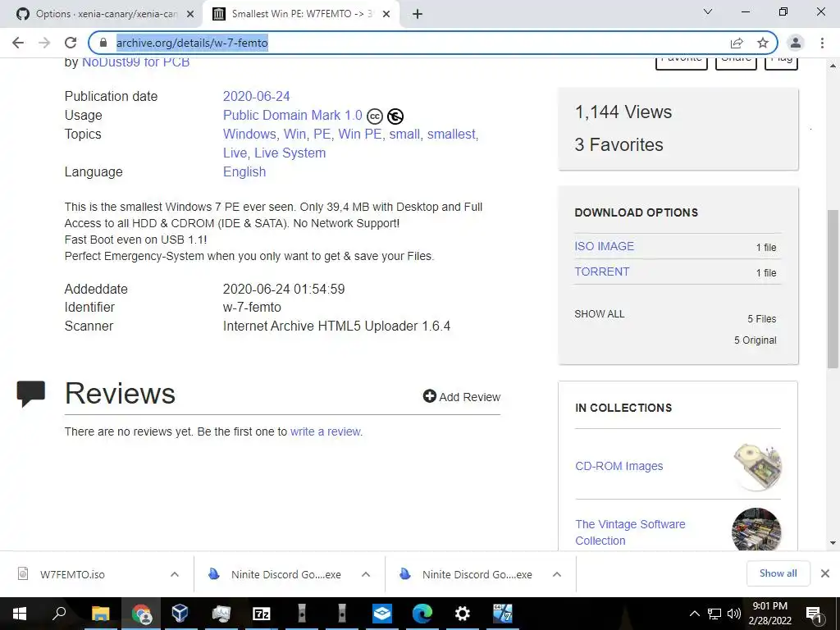Screen dimensions: 840x630
Task: Go forward with the forward arrow
Action: [x=44, y=43]
